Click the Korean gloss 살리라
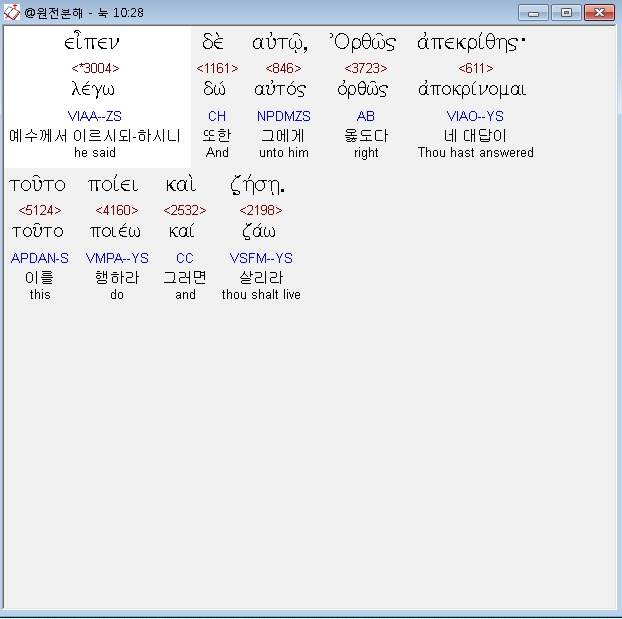 pos(261,277)
